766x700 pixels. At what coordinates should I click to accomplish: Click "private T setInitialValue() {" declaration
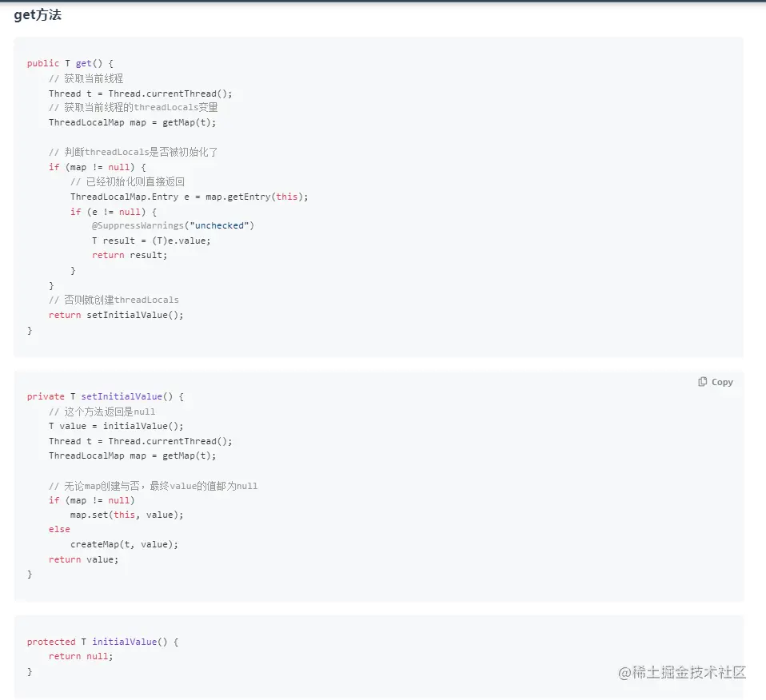point(105,397)
